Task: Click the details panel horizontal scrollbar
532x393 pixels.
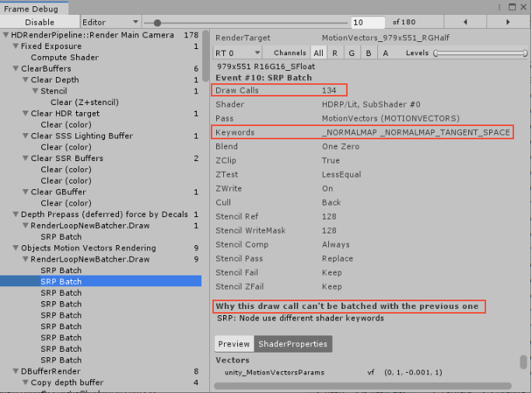Action: [362, 386]
